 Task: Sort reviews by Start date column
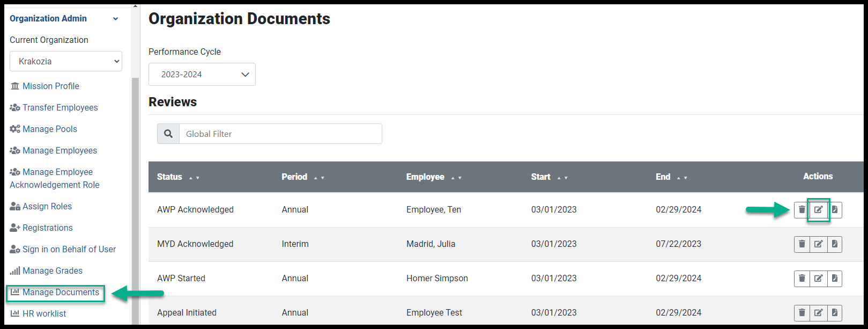click(550, 177)
